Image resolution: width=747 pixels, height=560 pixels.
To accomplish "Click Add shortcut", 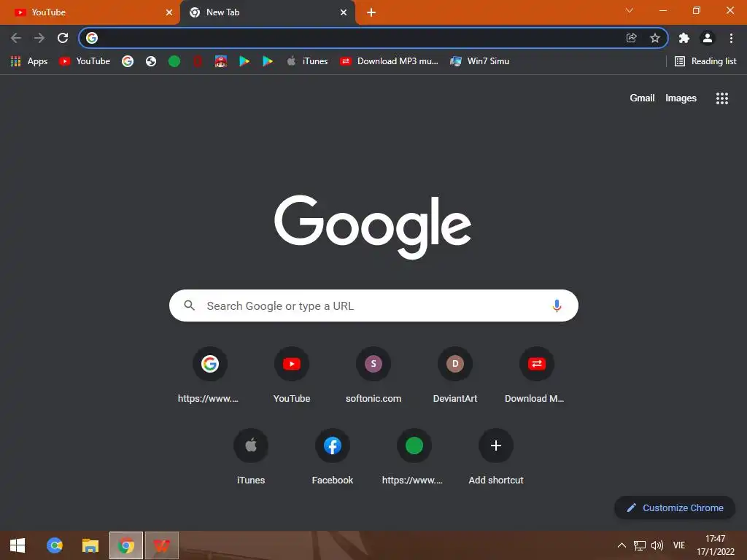I will pos(496,458).
